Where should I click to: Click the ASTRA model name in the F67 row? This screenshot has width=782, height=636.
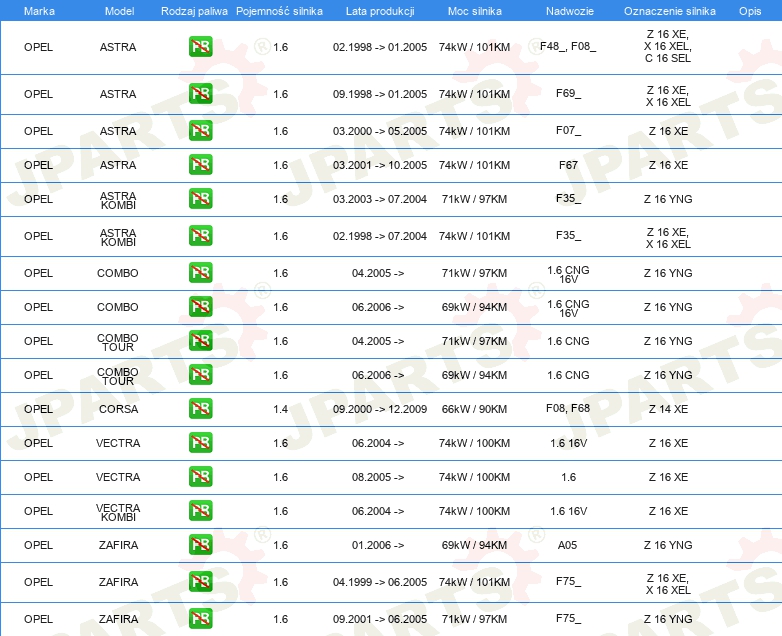point(118,165)
